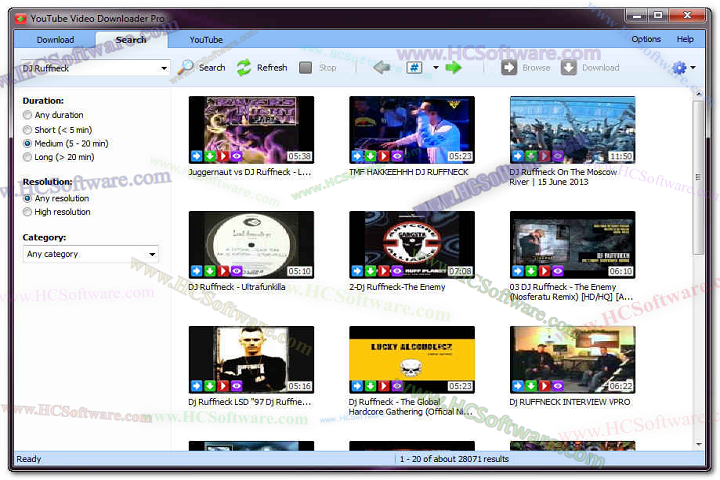Click the Stop button label
720x480 pixels.
[328, 68]
